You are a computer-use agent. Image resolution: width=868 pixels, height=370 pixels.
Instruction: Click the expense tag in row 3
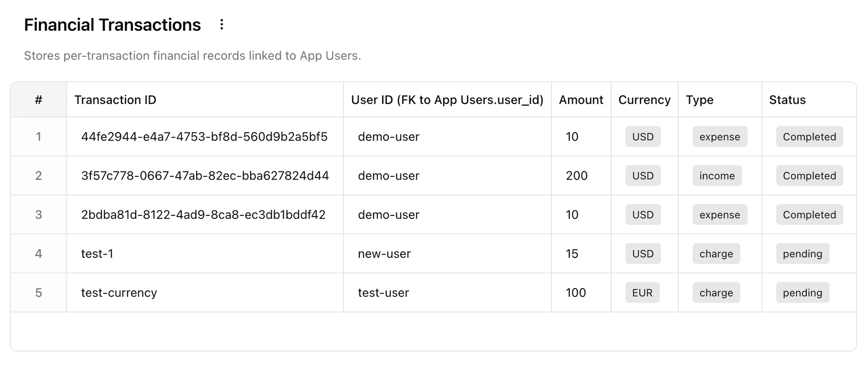coord(720,214)
